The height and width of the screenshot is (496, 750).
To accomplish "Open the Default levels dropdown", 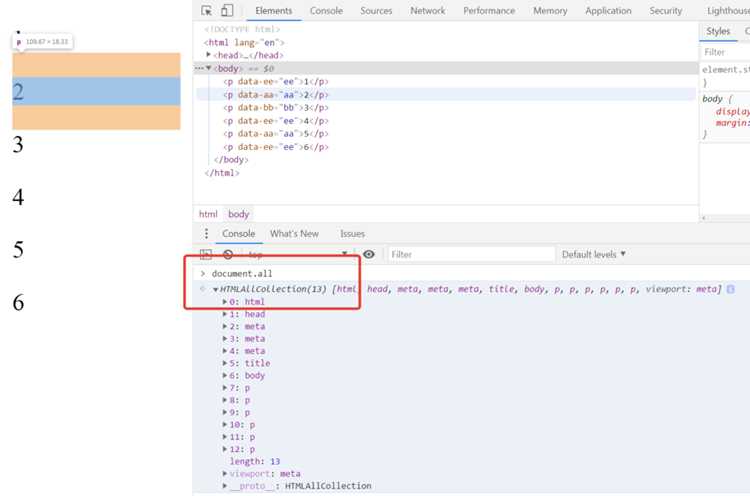I will point(594,254).
